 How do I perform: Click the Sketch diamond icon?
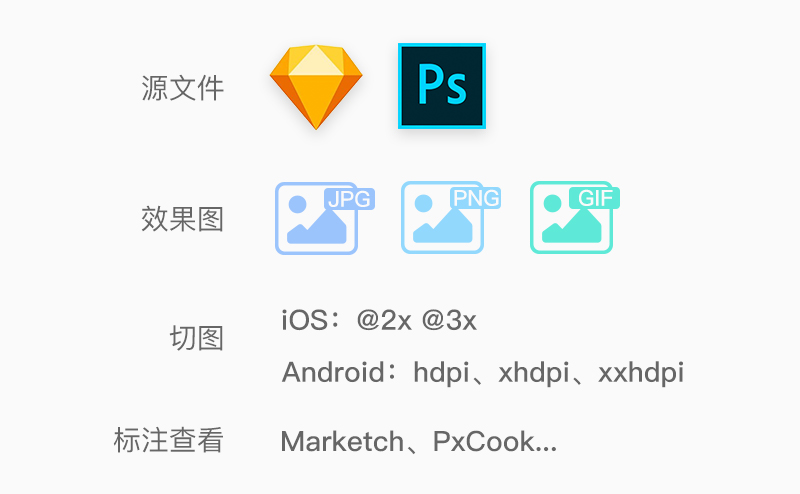point(316,87)
